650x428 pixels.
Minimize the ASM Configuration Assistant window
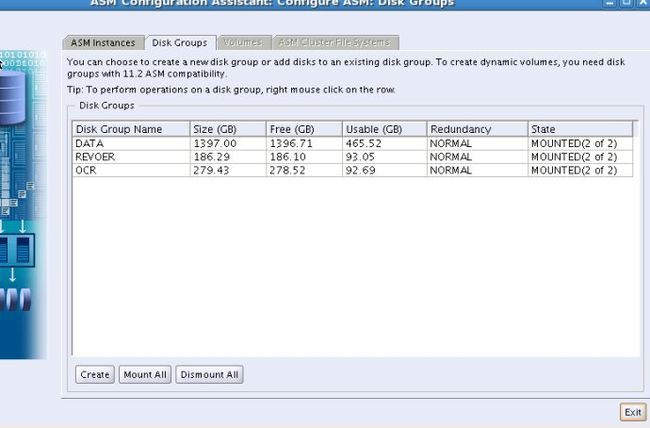[609, 2]
